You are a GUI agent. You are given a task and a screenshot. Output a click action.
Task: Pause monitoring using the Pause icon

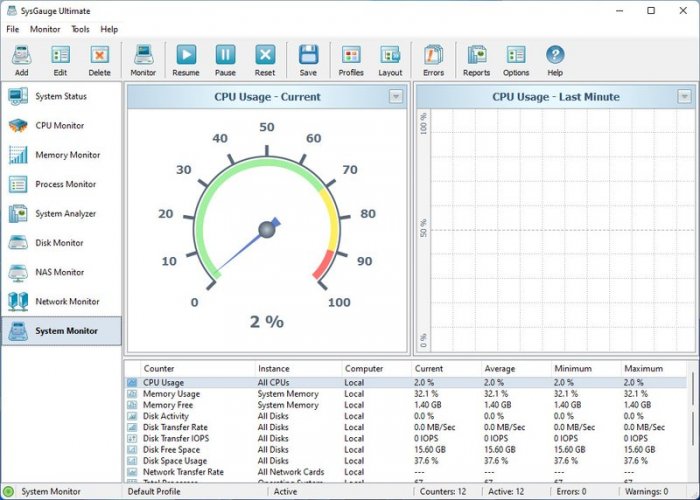click(x=226, y=56)
